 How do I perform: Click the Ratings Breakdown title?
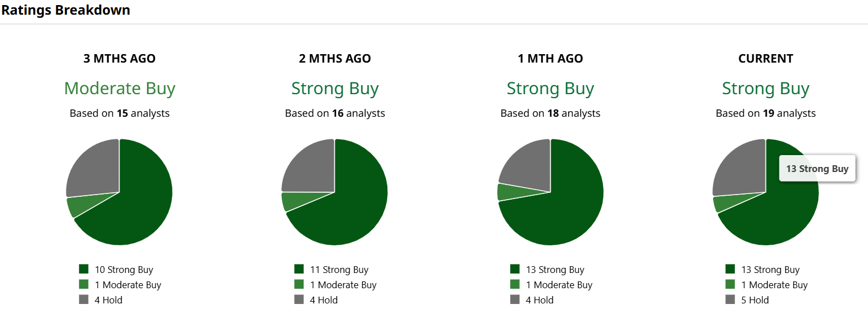coord(65,10)
